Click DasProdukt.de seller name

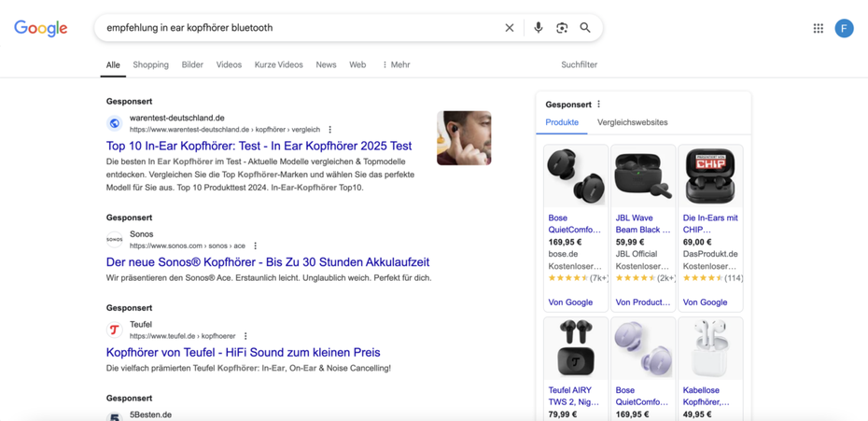[x=710, y=254]
